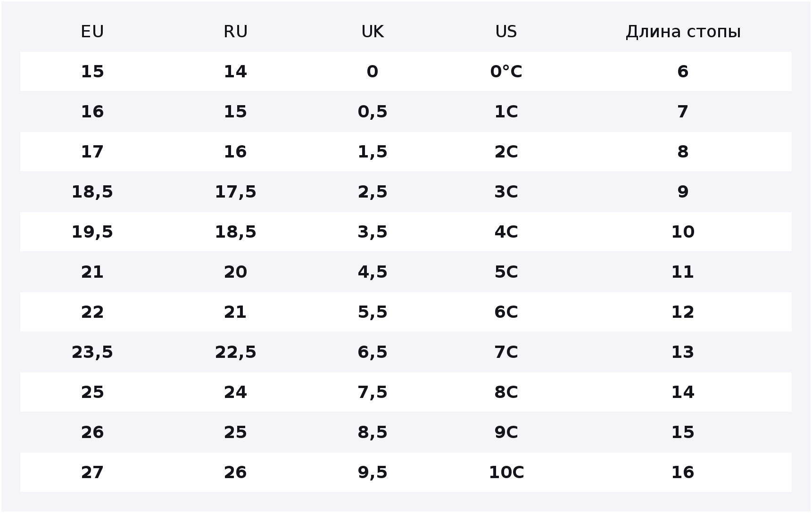Select foot length 12 cell
812x513 pixels.
pos(683,312)
